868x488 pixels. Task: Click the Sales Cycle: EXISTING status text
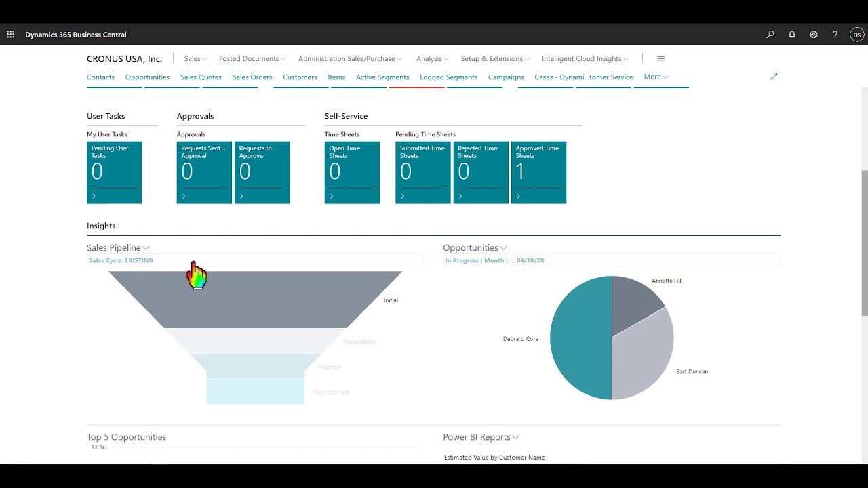click(x=121, y=260)
